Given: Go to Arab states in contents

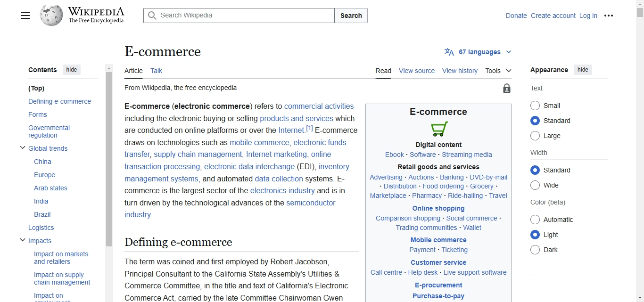Looking at the screenshot, I should pos(50,188).
